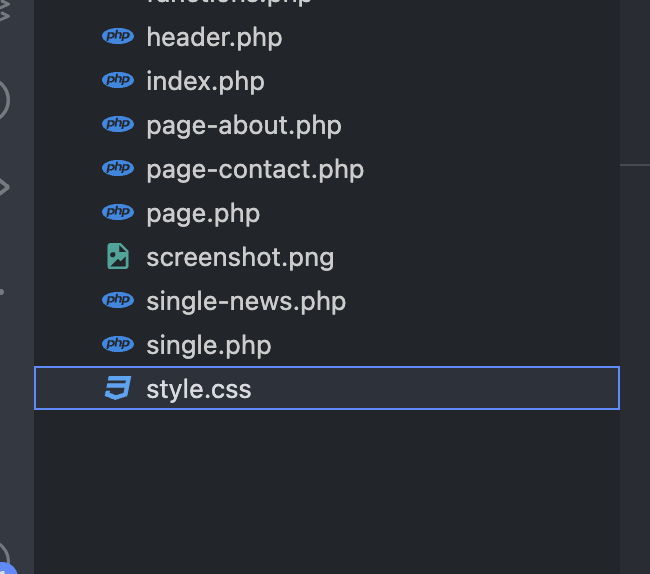Select the single.php file name
This screenshot has height=574, width=650.
[209, 345]
